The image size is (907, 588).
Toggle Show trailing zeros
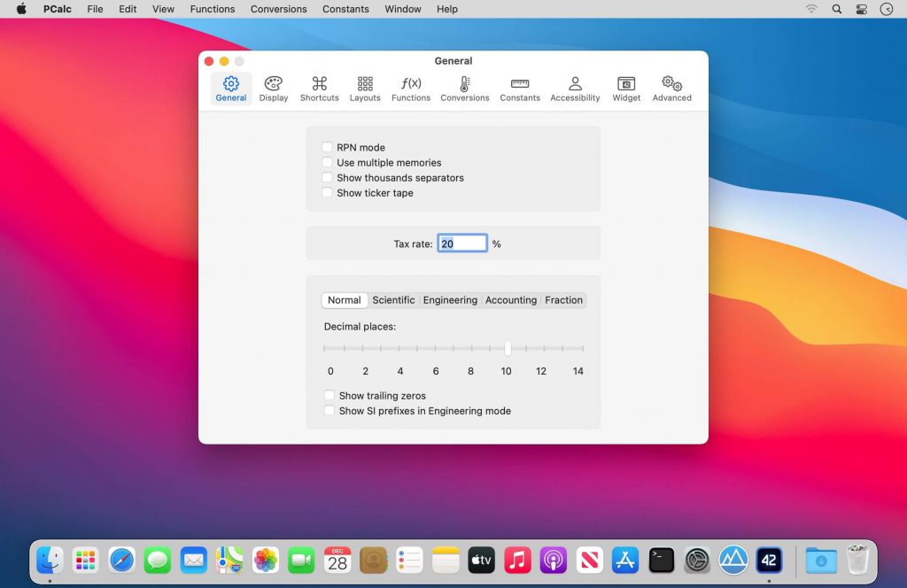coord(329,395)
